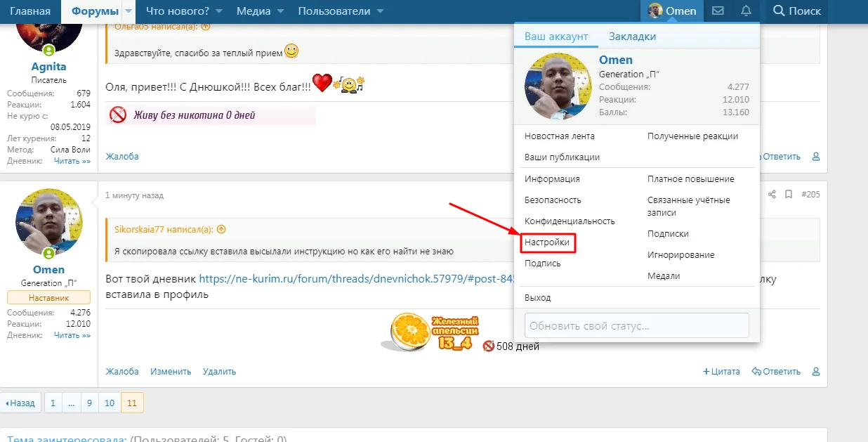
Task: Open Настройки in account menu
Action: [547, 242]
